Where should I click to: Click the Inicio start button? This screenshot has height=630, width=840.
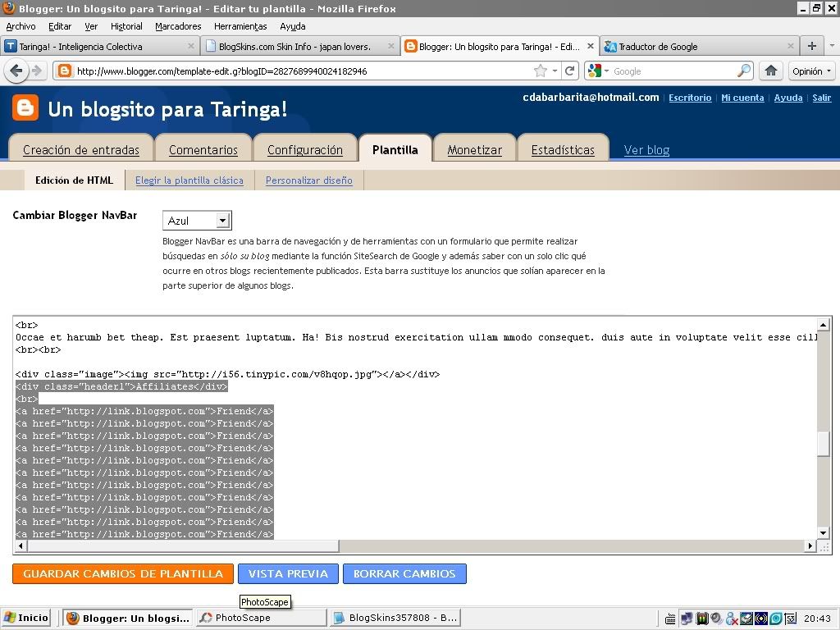click(25, 619)
